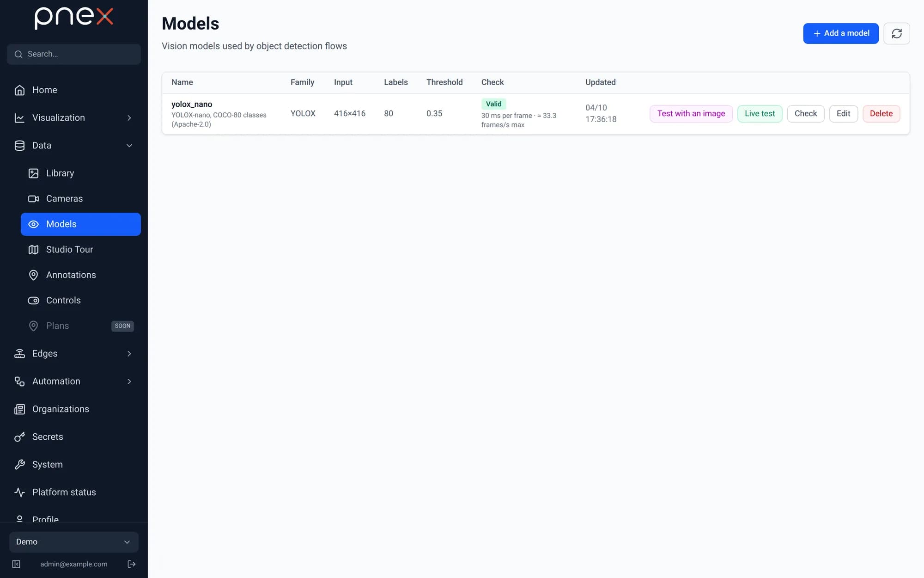Click the Check button for yolox_nano
The image size is (924, 578).
coord(806,114)
